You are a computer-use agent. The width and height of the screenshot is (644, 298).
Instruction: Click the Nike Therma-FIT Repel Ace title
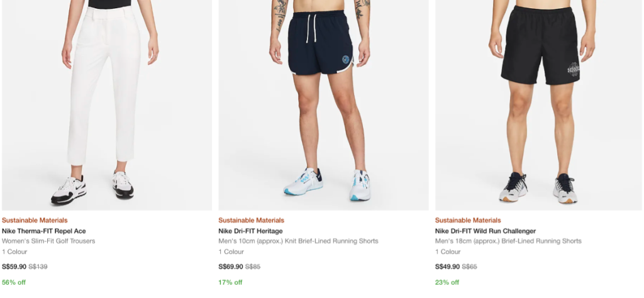click(x=44, y=231)
